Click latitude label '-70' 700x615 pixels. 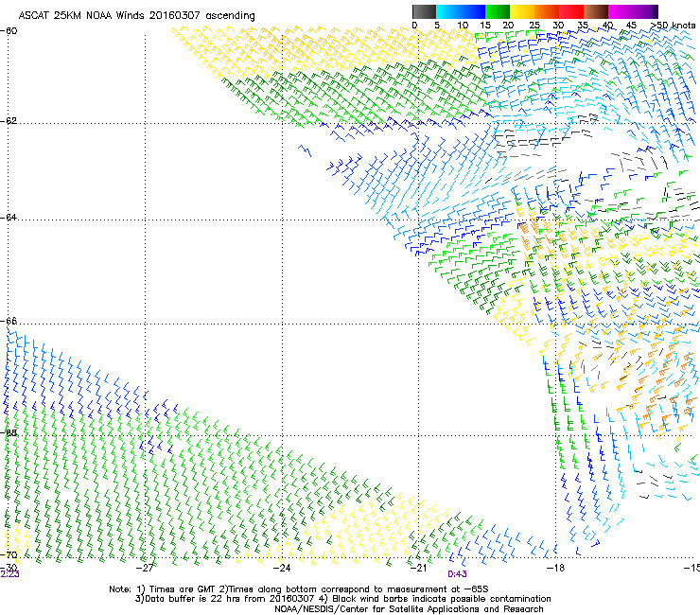point(9,555)
